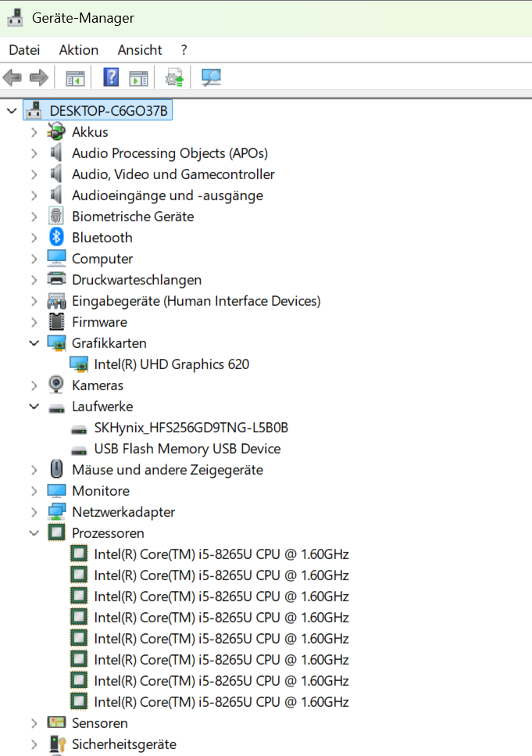Image resolution: width=532 pixels, height=756 pixels.
Task: Click the Netzwerkadapter network icon
Action: (56, 511)
